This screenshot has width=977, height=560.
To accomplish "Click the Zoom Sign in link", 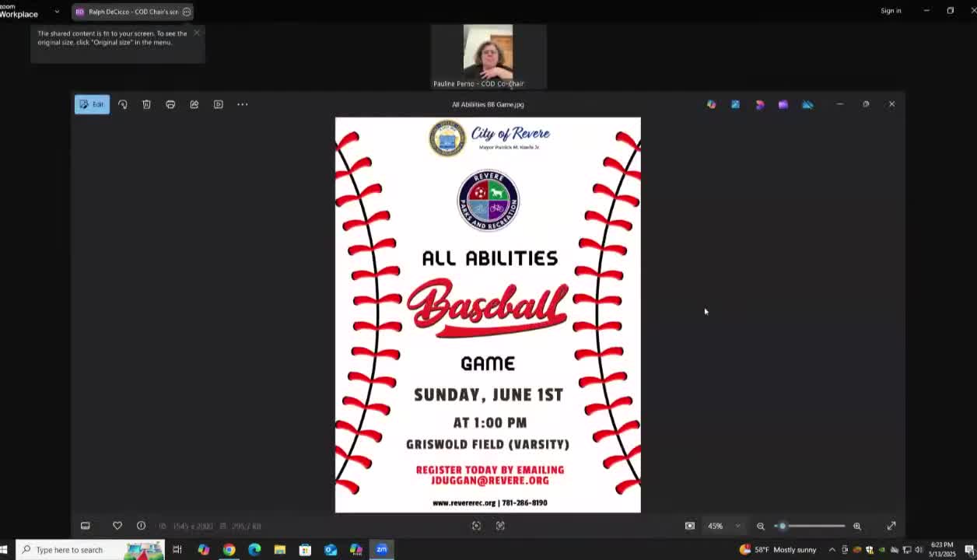I will click(891, 11).
